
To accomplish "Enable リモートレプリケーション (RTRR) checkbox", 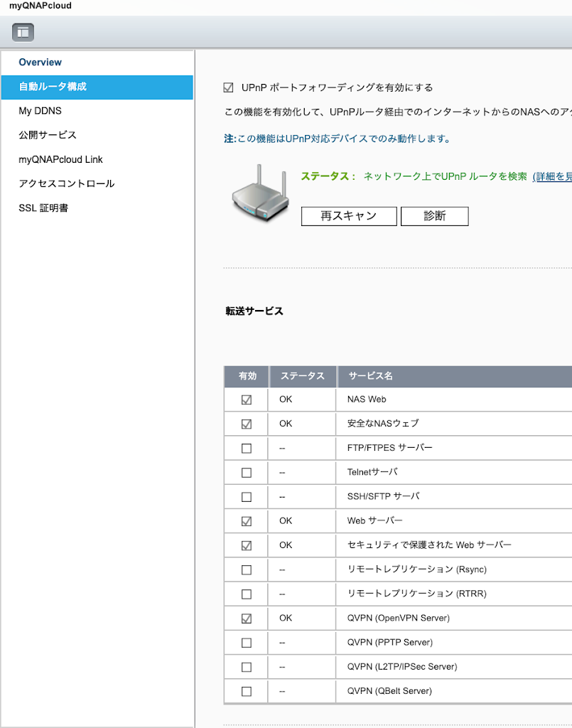I will click(247, 594).
